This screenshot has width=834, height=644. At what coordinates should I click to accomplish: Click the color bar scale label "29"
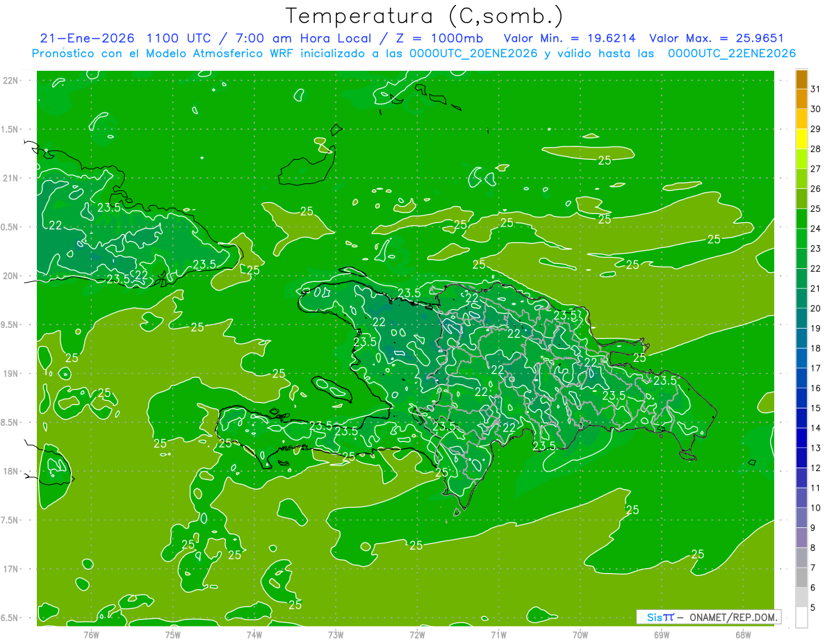pos(816,129)
